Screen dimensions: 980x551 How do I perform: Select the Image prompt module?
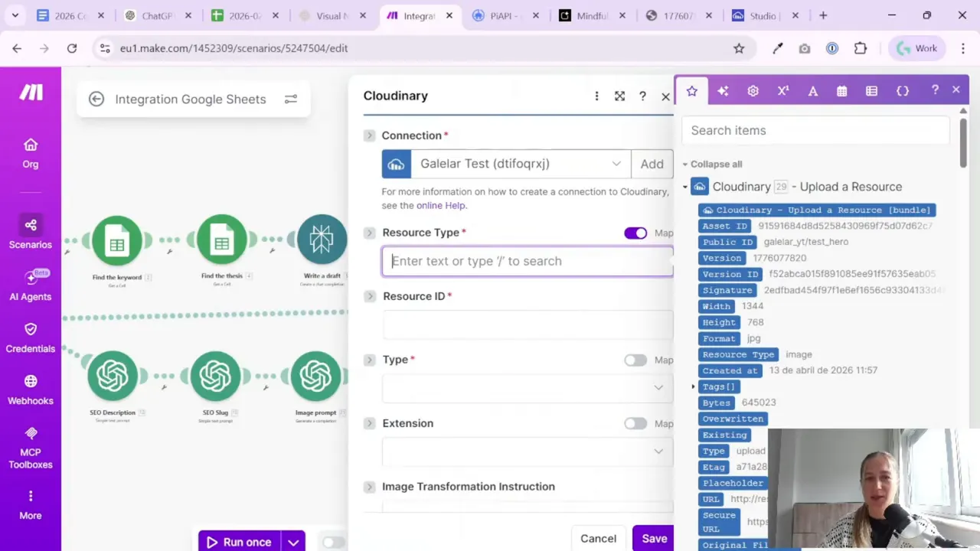315,376
